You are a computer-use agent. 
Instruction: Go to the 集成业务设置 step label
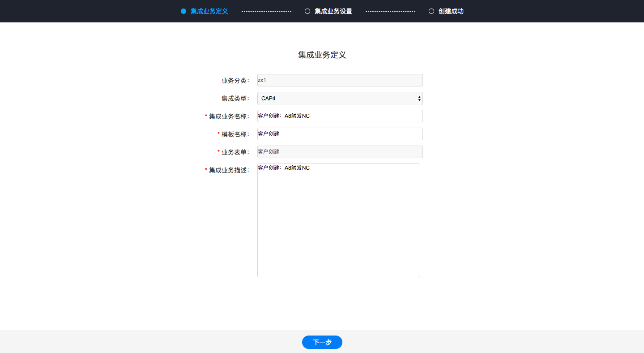[333, 11]
